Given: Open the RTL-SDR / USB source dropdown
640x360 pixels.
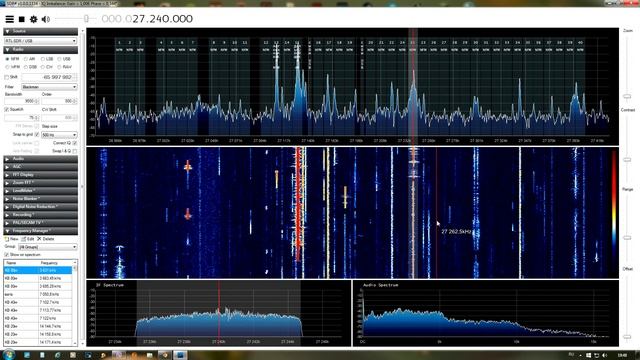Looking at the screenshot, I should (40, 41).
